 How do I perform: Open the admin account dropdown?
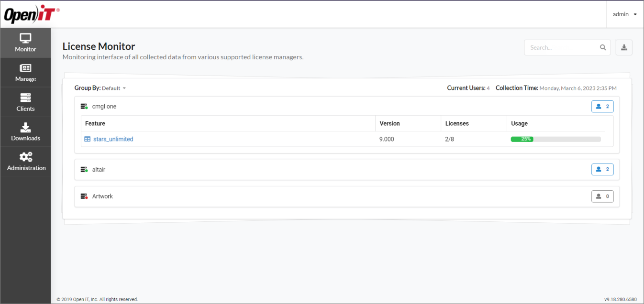(x=624, y=14)
